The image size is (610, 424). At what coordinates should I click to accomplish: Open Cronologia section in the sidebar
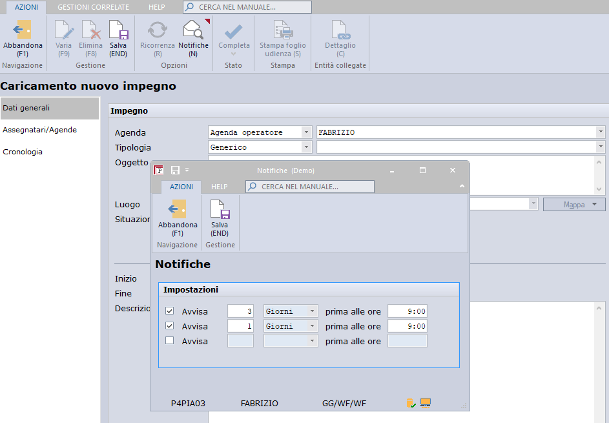24,152
